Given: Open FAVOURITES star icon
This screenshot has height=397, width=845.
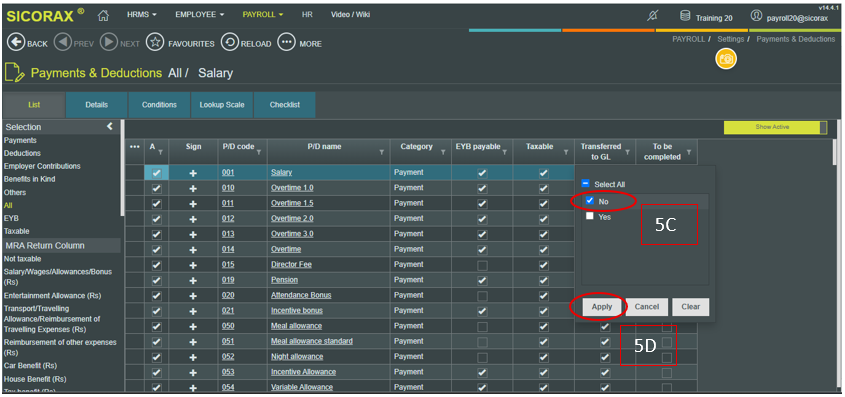Looking at the screenshot, I should tap(155, 43).
